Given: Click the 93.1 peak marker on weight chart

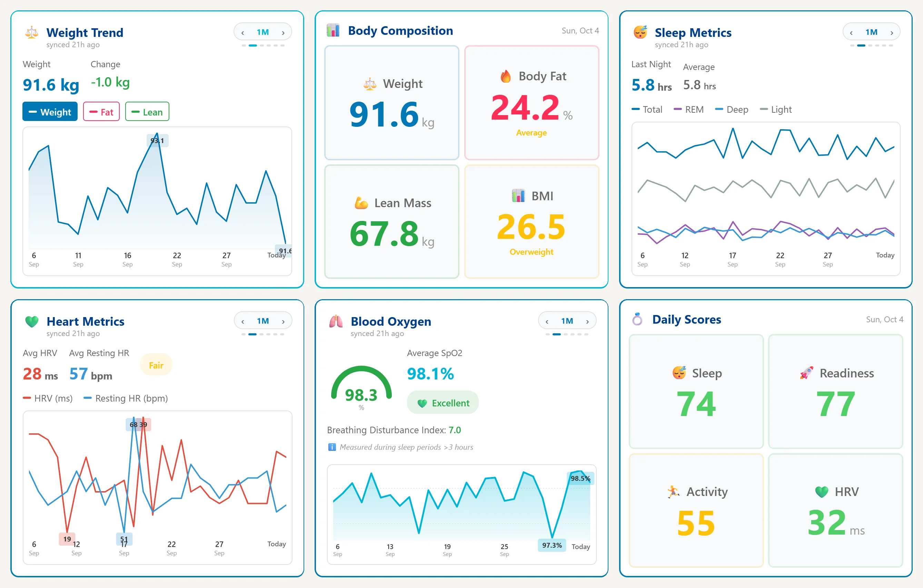Looking at the screenshot, I should pos(157,141).
